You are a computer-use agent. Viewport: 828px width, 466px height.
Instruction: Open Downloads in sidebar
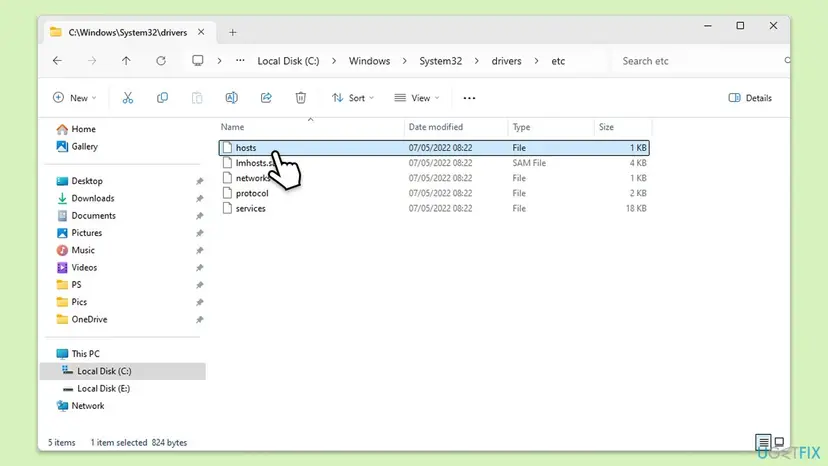click(85, 198)
